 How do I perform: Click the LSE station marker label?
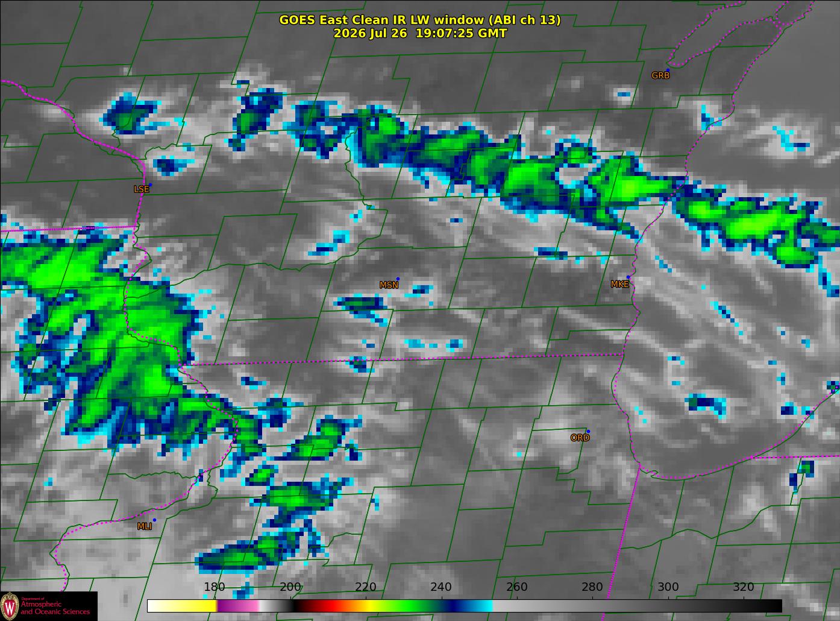pyautogui.click(x=141, y=189)
